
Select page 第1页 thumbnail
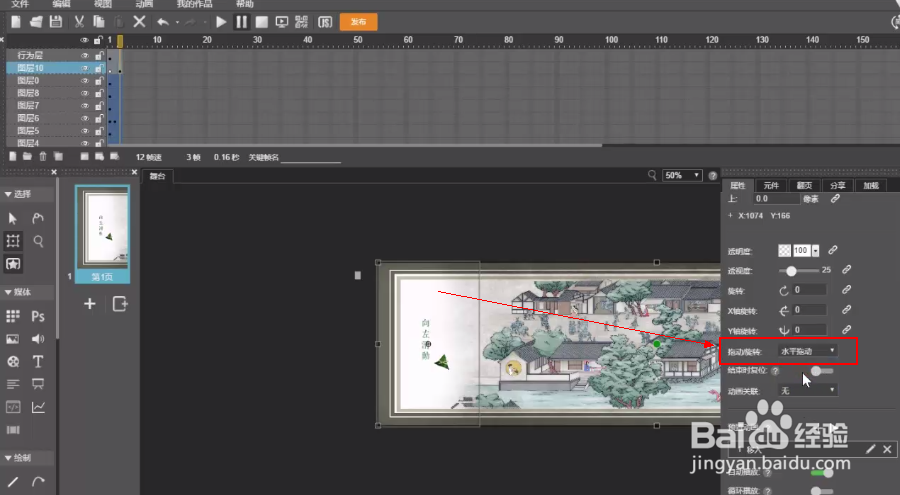click(102, 234)
